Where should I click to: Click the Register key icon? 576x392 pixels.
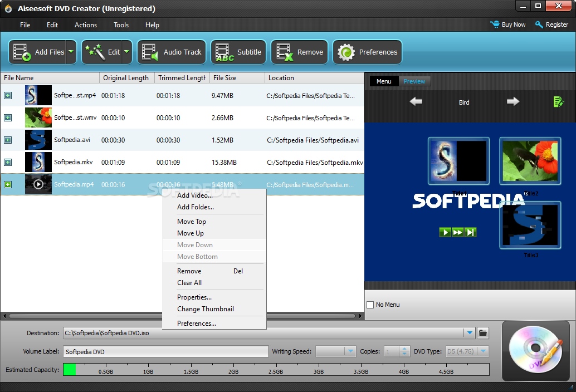(539, 24)
